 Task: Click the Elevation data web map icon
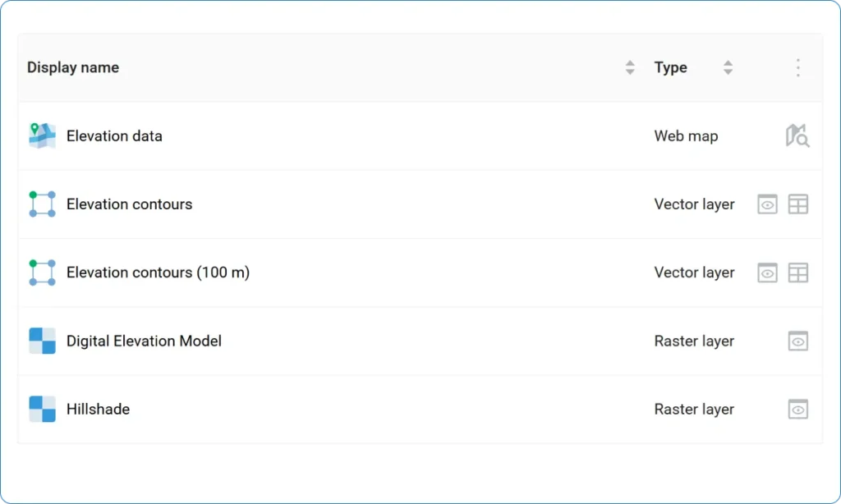42,136
